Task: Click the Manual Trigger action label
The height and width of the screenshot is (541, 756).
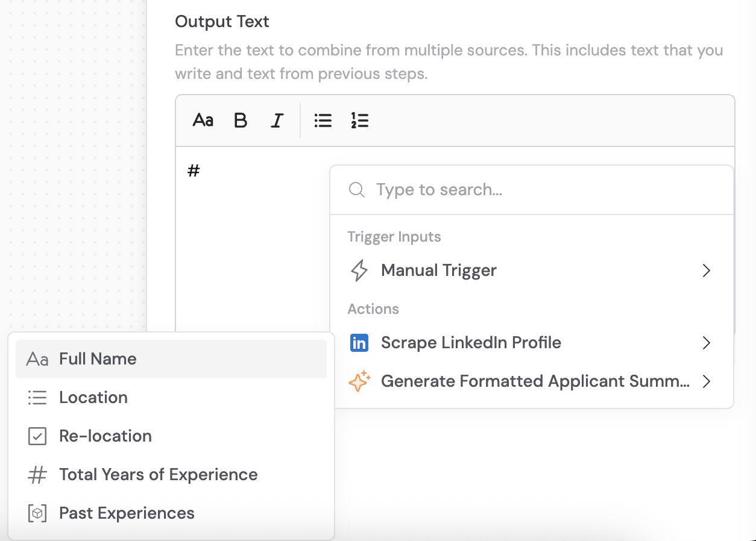Action: [438, 270]
